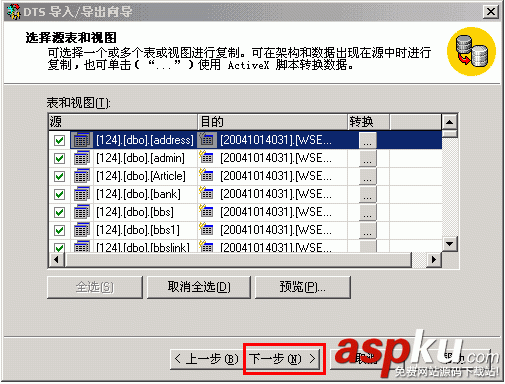
Task: Uncheck the [124].[dbo].[bbs1] table checkbox
Action: [59, 230]
